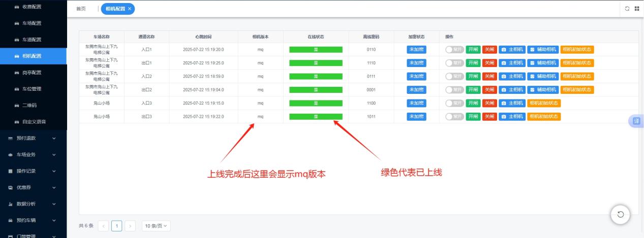This screenshot has width=644, height=238.
Task: Open the grid layout icon at top right
Action: point(636,9)
